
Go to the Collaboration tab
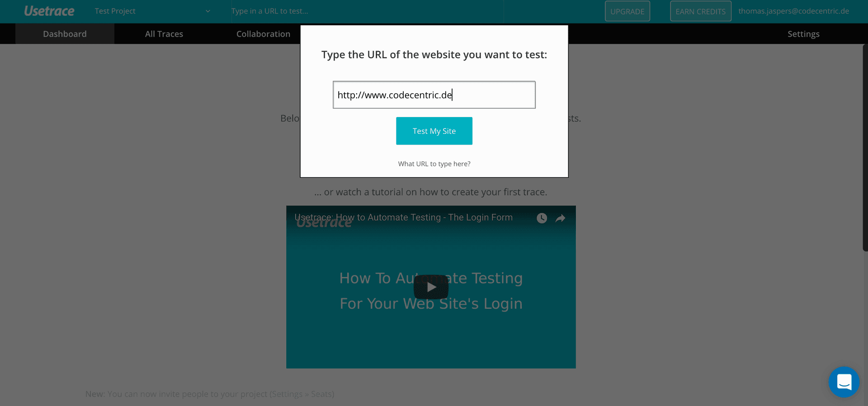(x=263, y=34)
